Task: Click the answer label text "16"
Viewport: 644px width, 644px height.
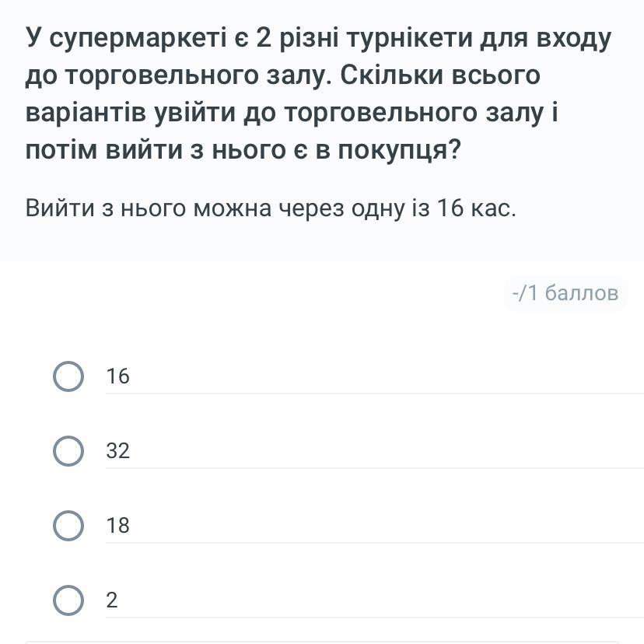Action: 118,376
